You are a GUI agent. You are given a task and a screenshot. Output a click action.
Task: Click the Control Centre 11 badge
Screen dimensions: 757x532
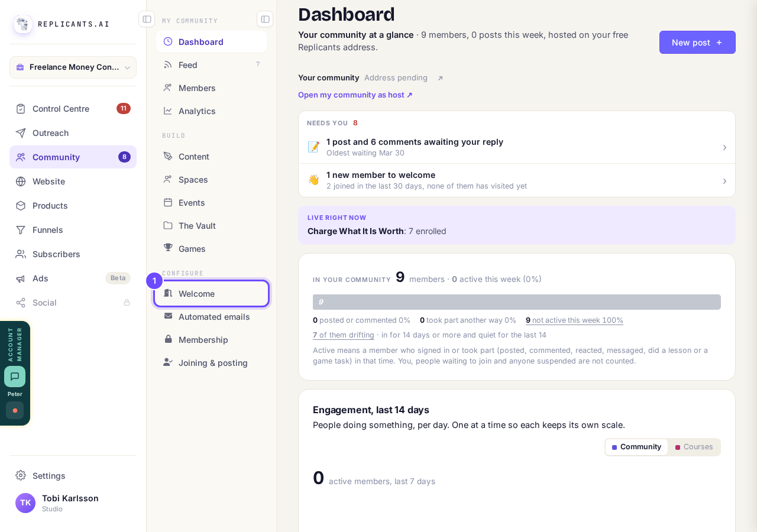click(x=124, y=109)
